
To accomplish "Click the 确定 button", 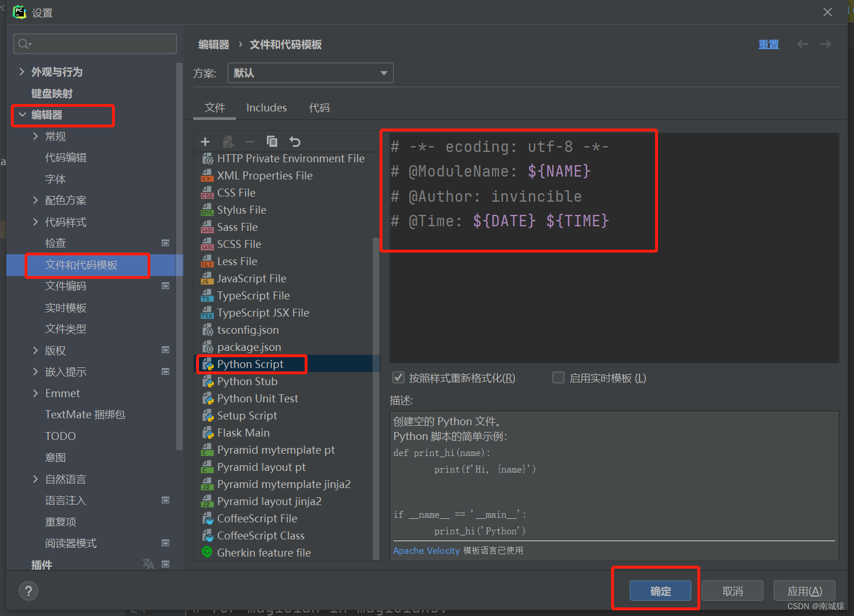I will 660,591.
